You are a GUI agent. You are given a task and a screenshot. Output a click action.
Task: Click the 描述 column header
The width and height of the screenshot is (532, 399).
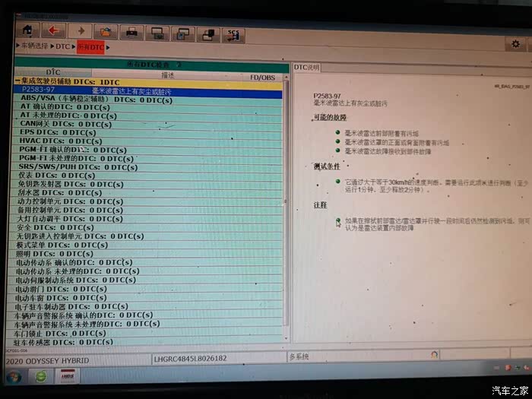[x=168, y=75]
